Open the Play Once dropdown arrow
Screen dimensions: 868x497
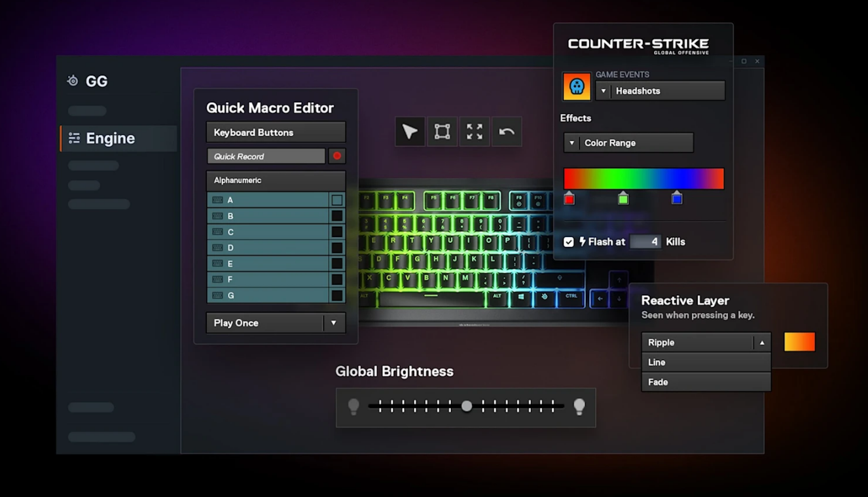click(334, 323)
